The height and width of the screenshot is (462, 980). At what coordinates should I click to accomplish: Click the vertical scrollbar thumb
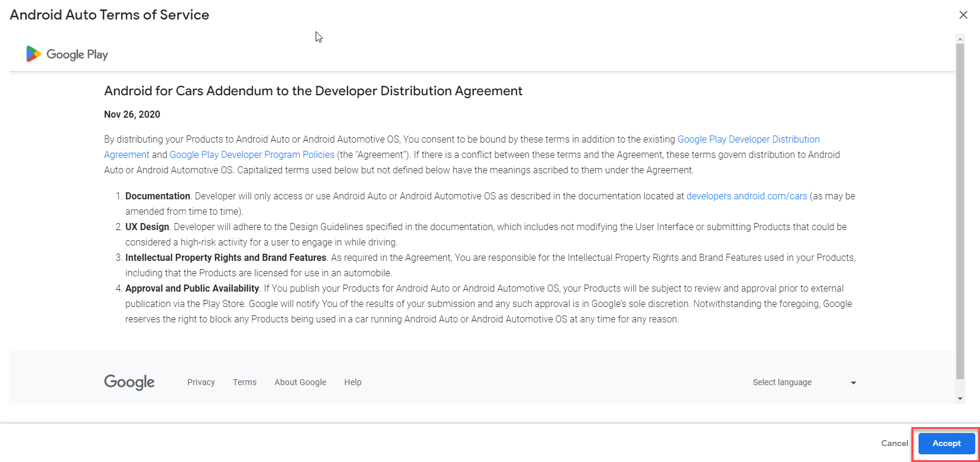[960, 207]
